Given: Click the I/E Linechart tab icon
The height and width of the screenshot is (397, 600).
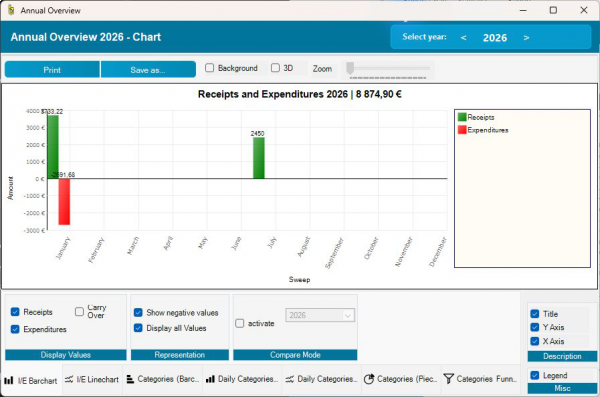Looking at the screenshot, I should click(69, 379).
